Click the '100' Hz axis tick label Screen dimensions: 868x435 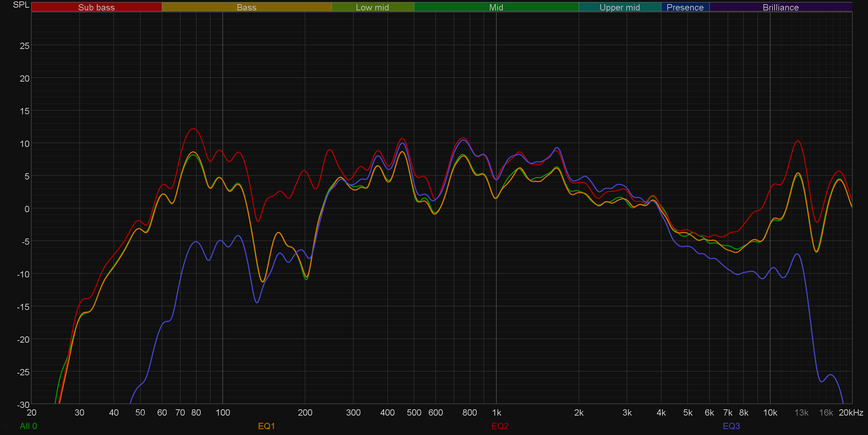tap(223, 413)
